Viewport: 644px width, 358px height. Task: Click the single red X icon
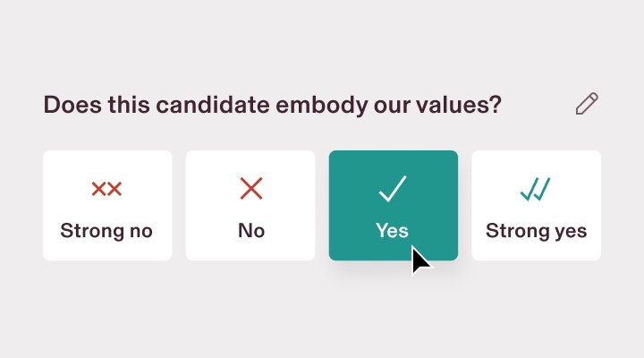pyautogui.click(x=251, y=189)
